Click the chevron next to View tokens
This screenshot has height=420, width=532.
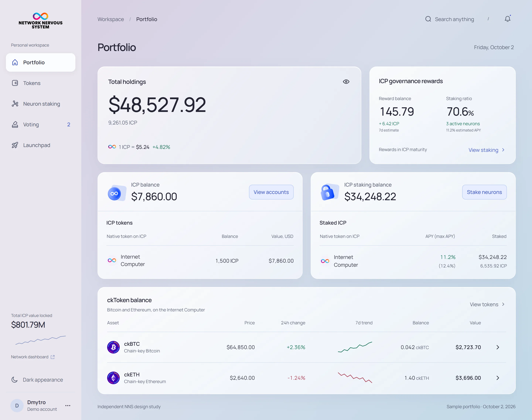point(503,304)
